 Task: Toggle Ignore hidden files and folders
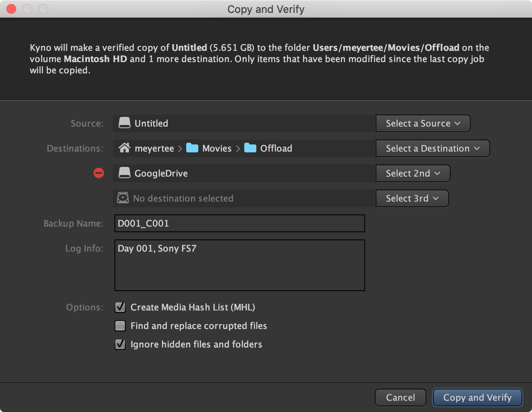[120, 344]
